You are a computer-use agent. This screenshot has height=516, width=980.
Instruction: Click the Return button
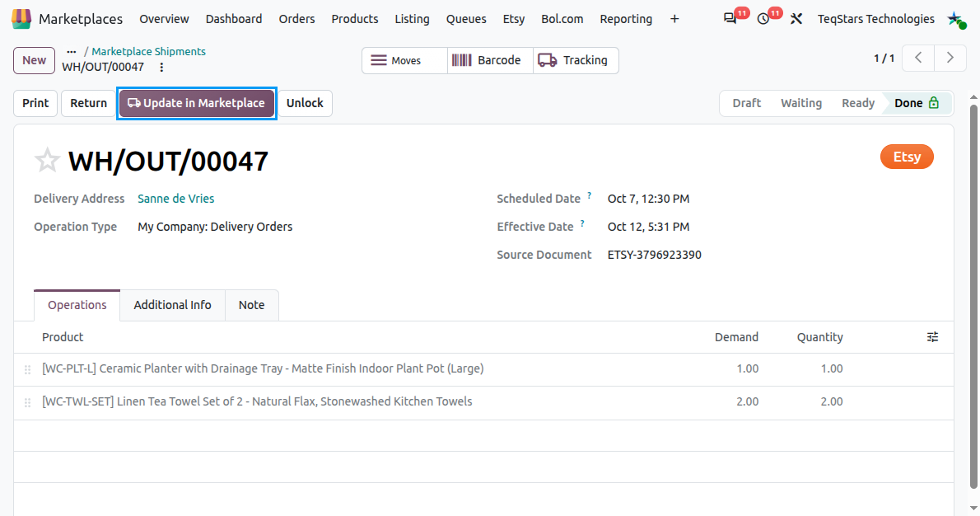pos(88,103)
